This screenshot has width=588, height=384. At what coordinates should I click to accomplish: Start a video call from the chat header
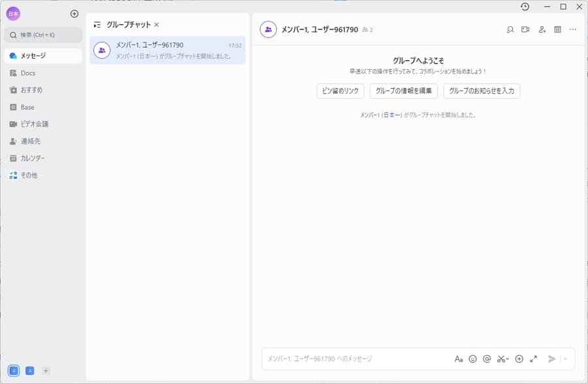tap(525, 29)
